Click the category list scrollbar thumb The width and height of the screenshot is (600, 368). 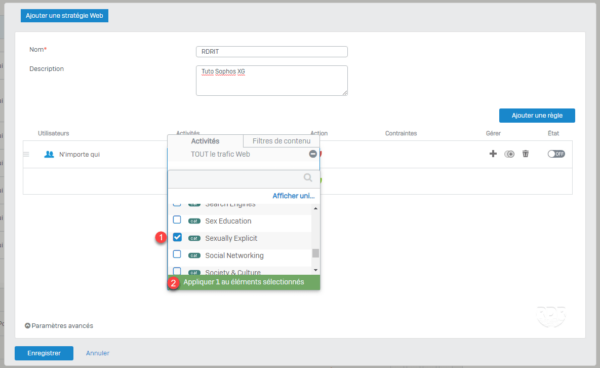point(315,253)
